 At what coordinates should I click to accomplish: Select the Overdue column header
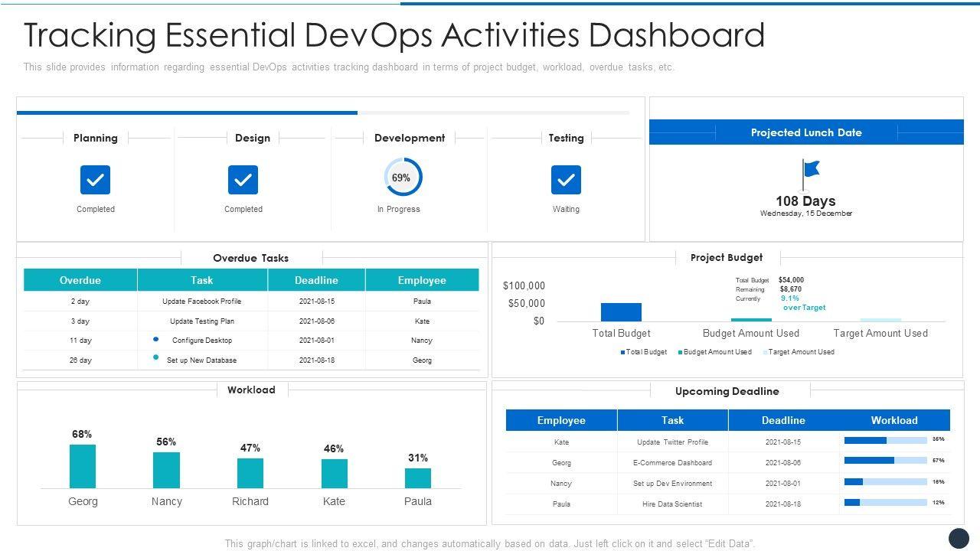(80, 280)
